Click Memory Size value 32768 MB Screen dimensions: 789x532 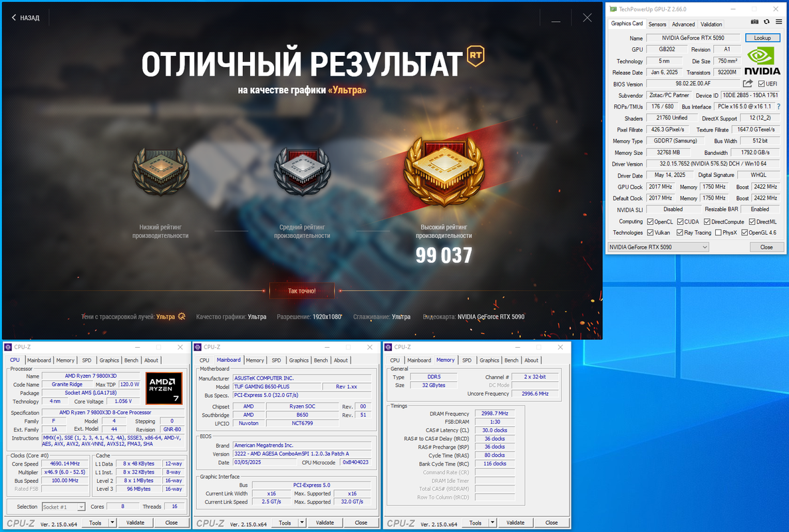668,152
